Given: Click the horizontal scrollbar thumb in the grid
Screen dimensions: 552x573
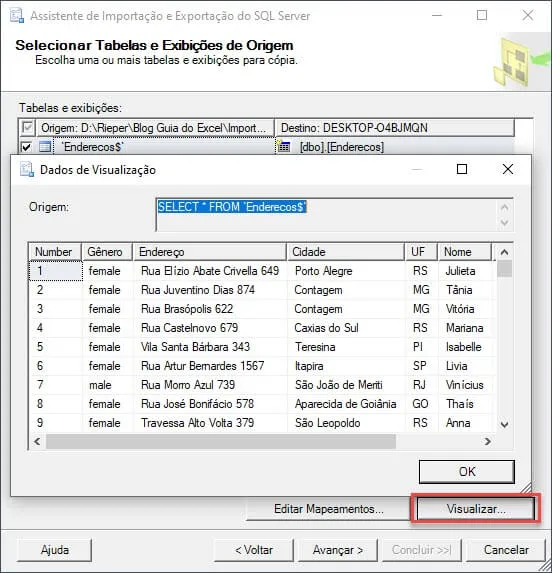Looking at the screenshot, I should pyautogui.click(x=221, y=441).
